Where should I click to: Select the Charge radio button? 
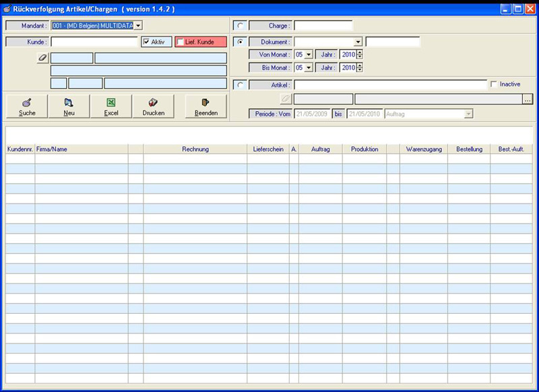[239, 26]
